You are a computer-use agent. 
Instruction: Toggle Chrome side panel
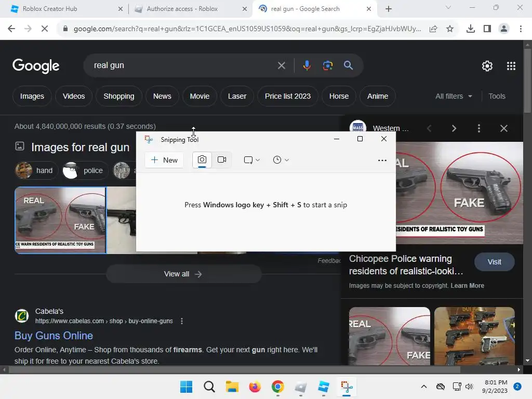point(487,29)
